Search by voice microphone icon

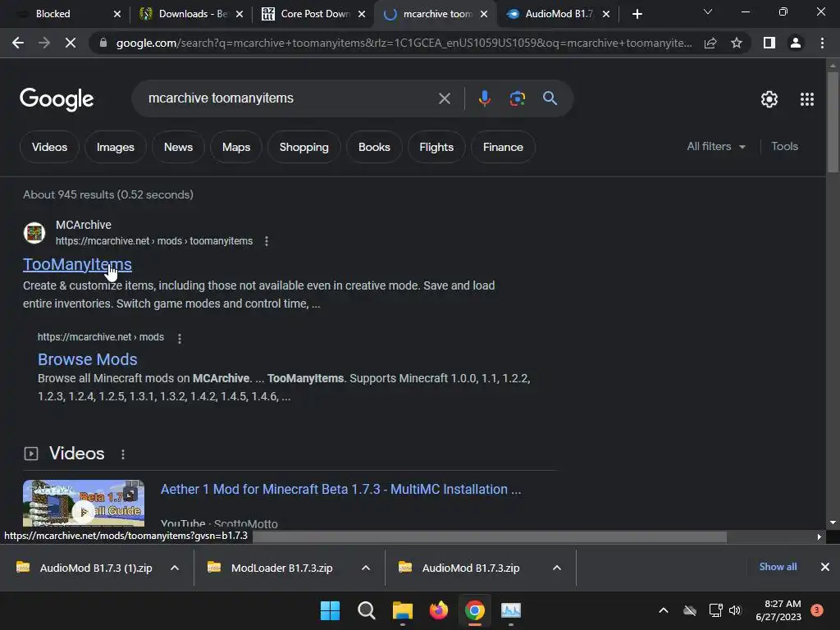tap(484, 98)
